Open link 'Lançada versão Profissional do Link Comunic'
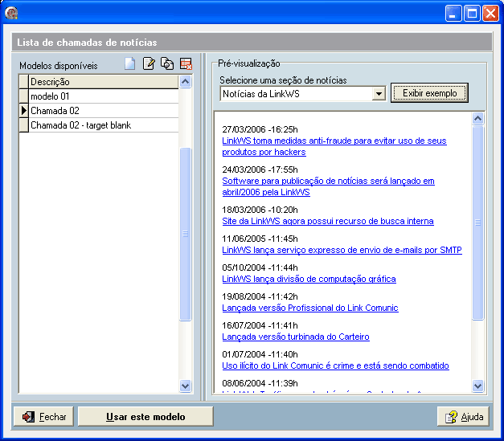 tap(310, 308)
